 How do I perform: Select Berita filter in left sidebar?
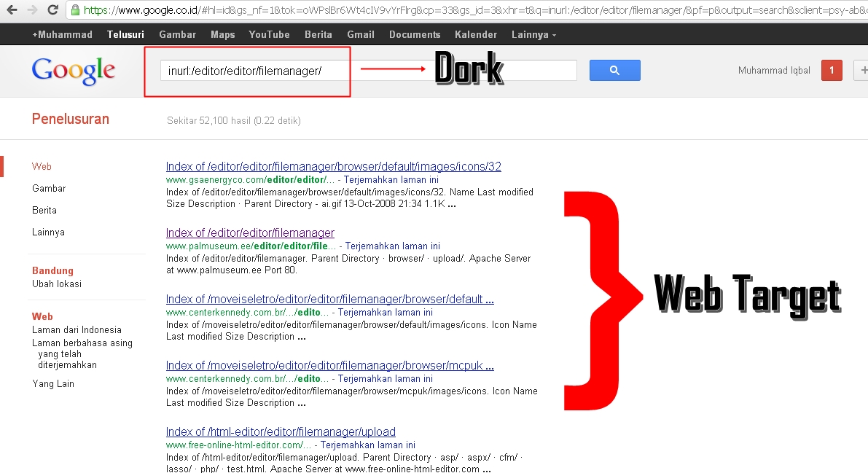click(44, 211)
